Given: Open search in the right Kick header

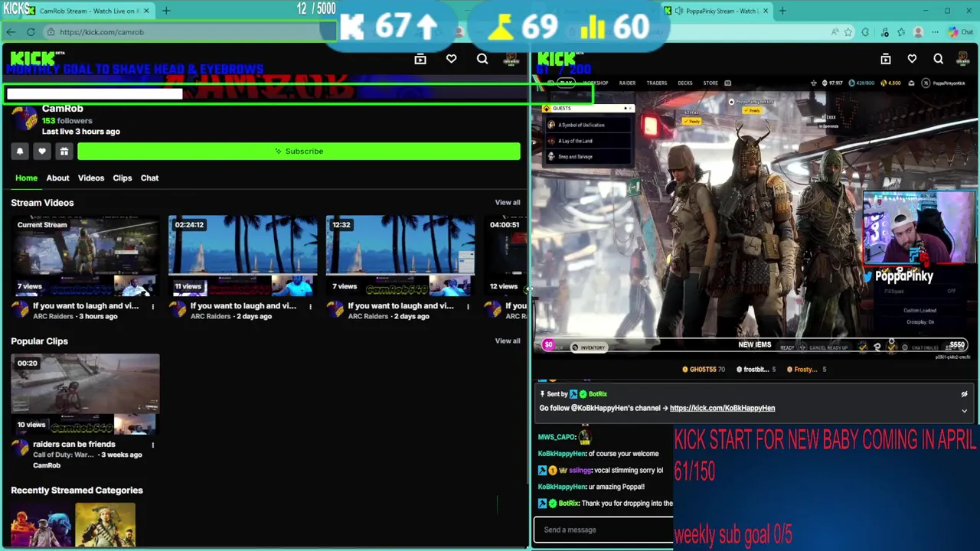Looking at the screenshot, I should pos(939,59).
